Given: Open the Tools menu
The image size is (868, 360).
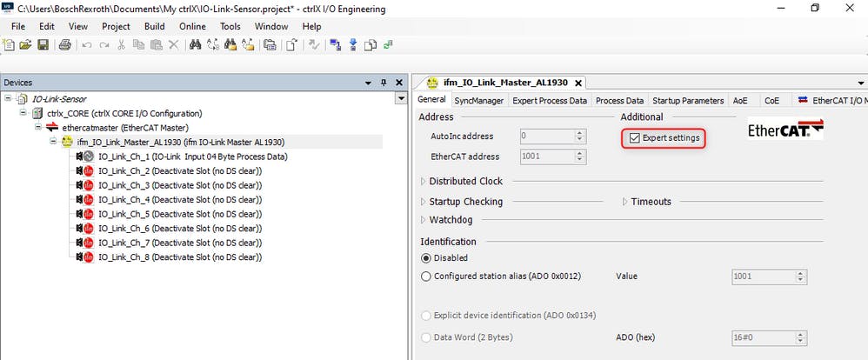Looking at the screenshot, I should coord(230,26).
